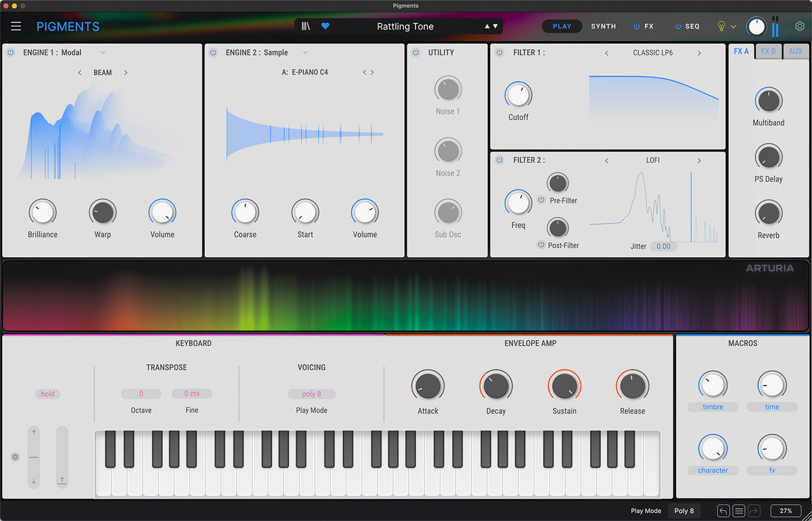Open the poly 8 Play Mode selector
Screen dimensions: 812x521
[x=311, y=394]
